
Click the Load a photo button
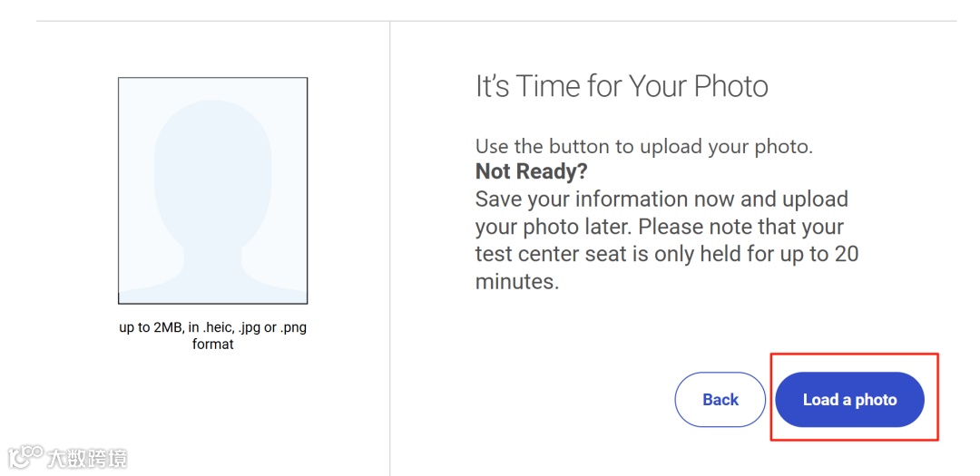pyautogui.click(x=849, y=400)
